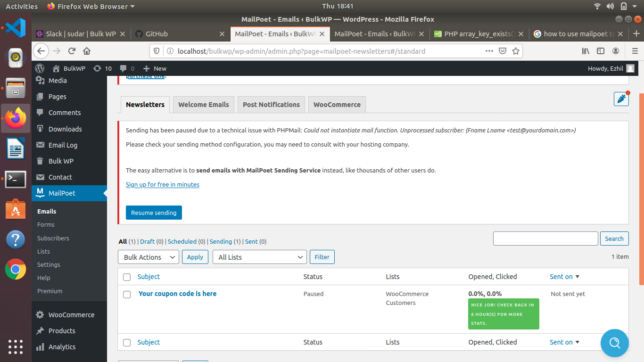This screenshot has height=362, width=644.
Task: Open the Post Notifications tab
Action: [271, 104]
